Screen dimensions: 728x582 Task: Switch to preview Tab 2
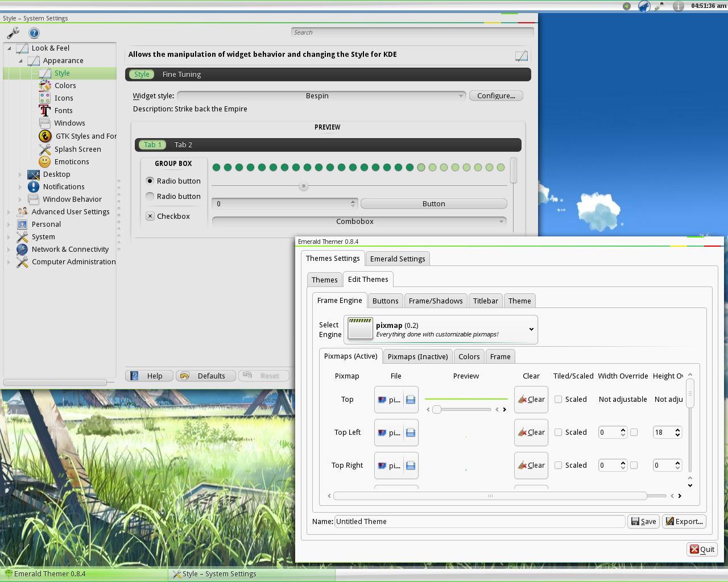pyautogui.click(x=183, y=145)
